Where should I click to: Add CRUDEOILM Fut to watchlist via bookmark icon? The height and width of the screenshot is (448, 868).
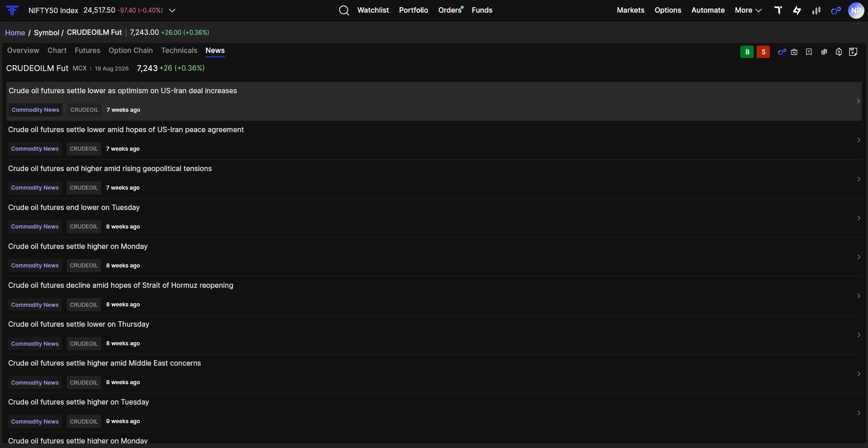click(809, 52)
